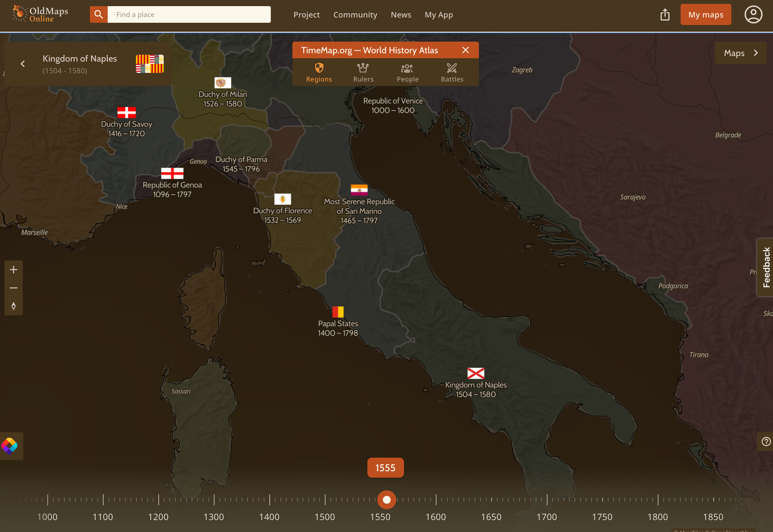Click the Duchy of Parma label

coord(241,164)
